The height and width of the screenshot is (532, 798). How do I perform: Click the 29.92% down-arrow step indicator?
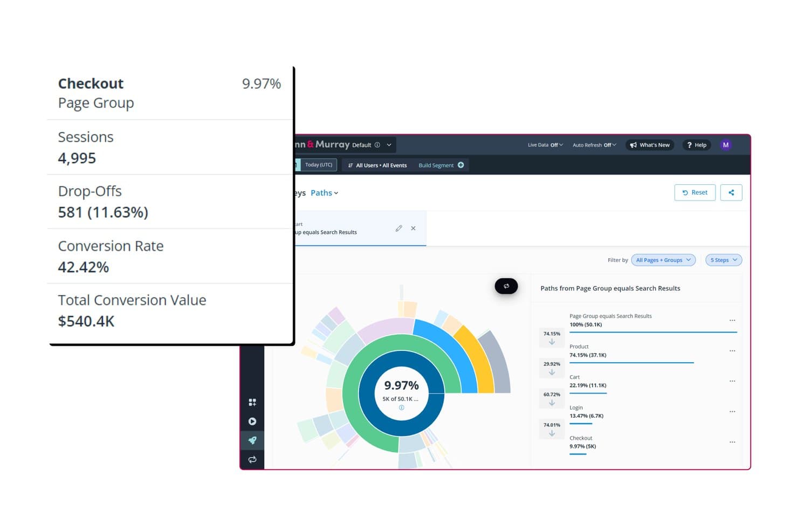(x=552, y=368)
